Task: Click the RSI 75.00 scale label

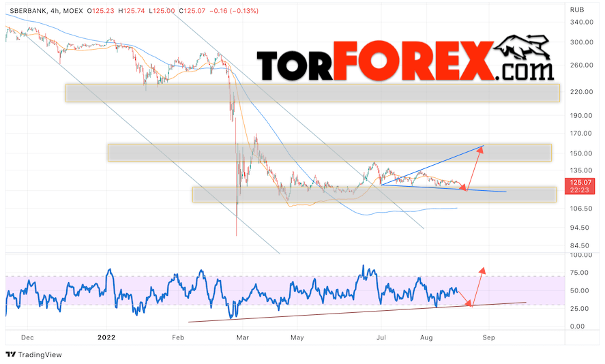Action: [x=579, y=273]
